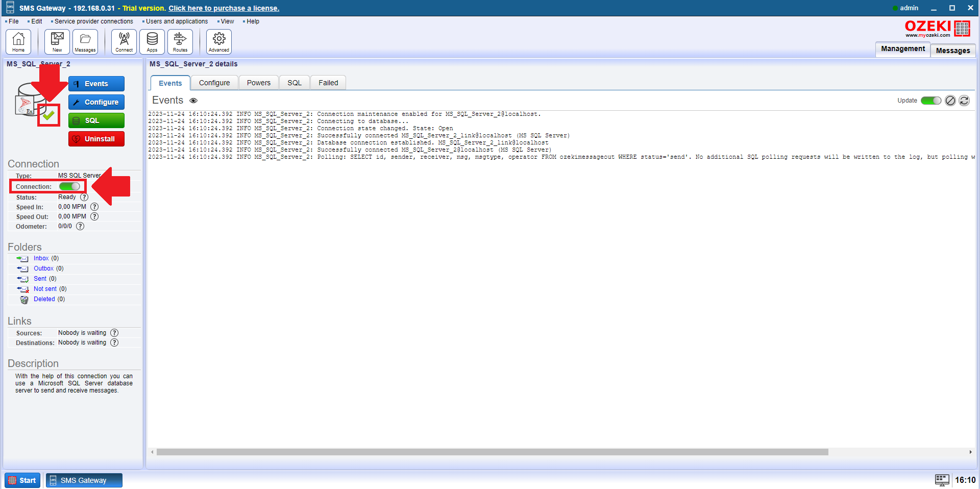The height and width of the screenshot is (489, 980).
Task: Open the File menu
Action: coord(13,21)
